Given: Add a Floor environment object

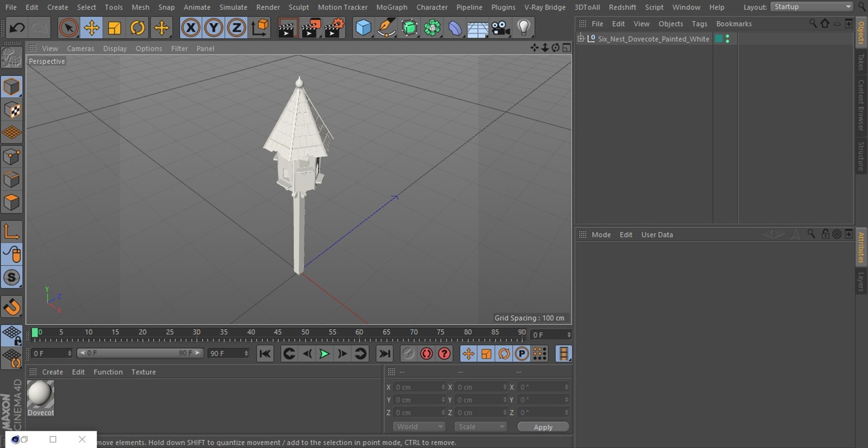Looking at the screenshot, I should click(478, 29).
